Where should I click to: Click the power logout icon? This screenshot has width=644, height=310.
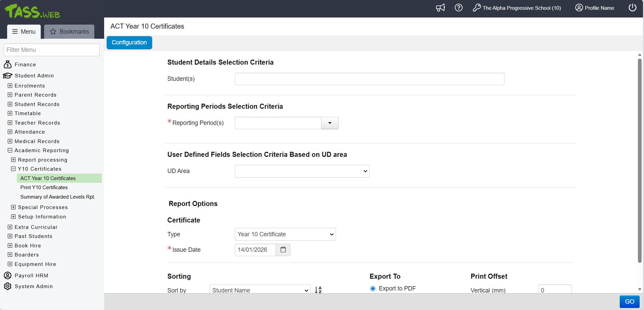(632, 8)
